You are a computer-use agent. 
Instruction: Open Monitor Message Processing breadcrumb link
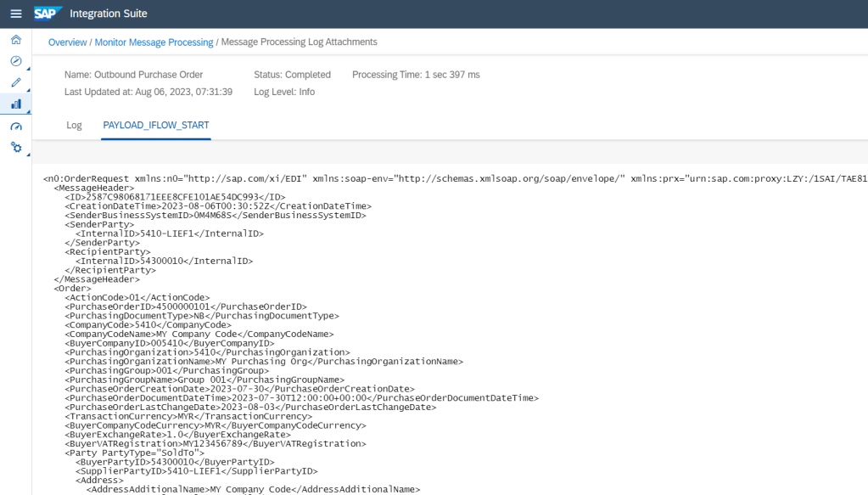154,42
